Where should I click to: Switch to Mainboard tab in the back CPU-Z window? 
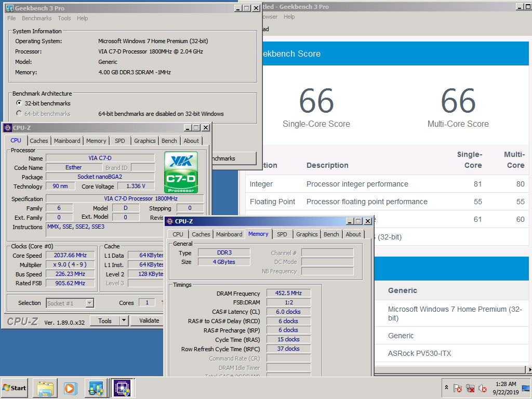[x=67, y=141]
